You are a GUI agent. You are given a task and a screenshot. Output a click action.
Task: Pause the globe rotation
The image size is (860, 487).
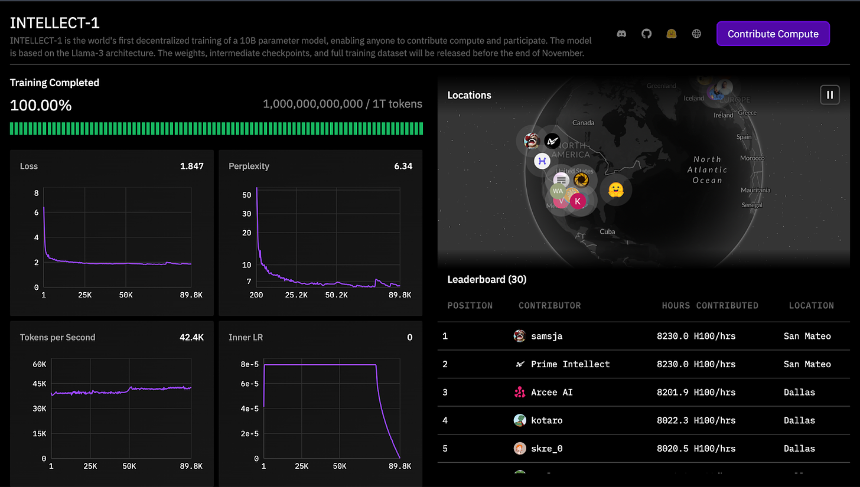coord(830,95)
